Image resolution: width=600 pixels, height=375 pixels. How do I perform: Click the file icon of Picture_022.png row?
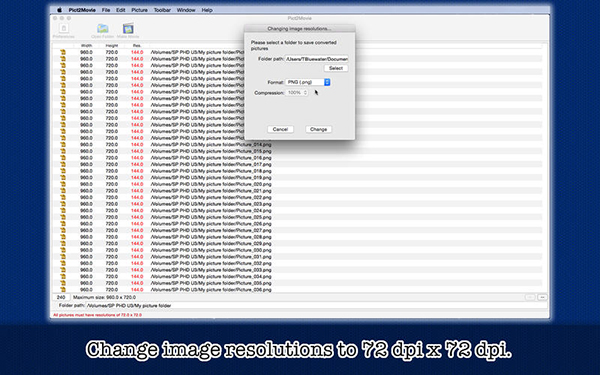[x=63, y=197]
